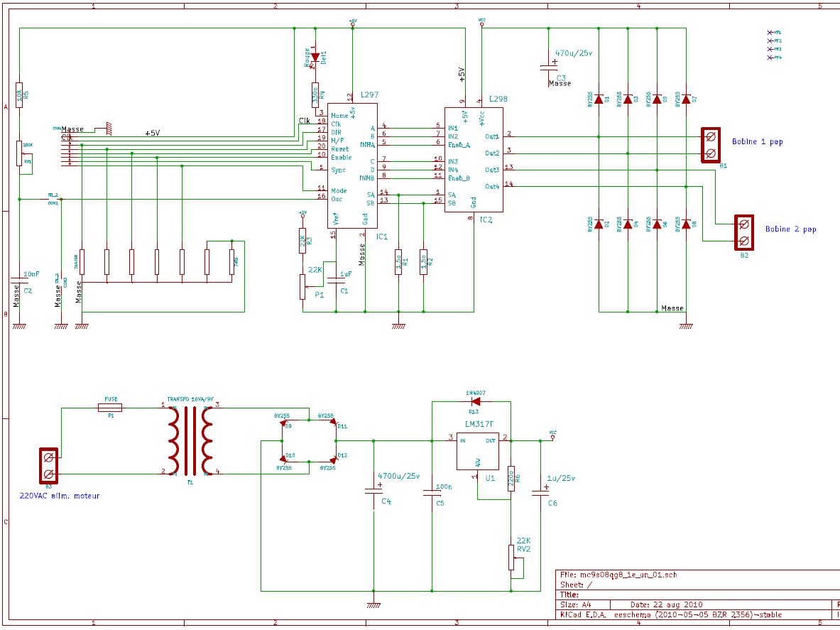Click the "Bobine 2 pap" label
The image size is (840, 630).
tap(791, 229)
